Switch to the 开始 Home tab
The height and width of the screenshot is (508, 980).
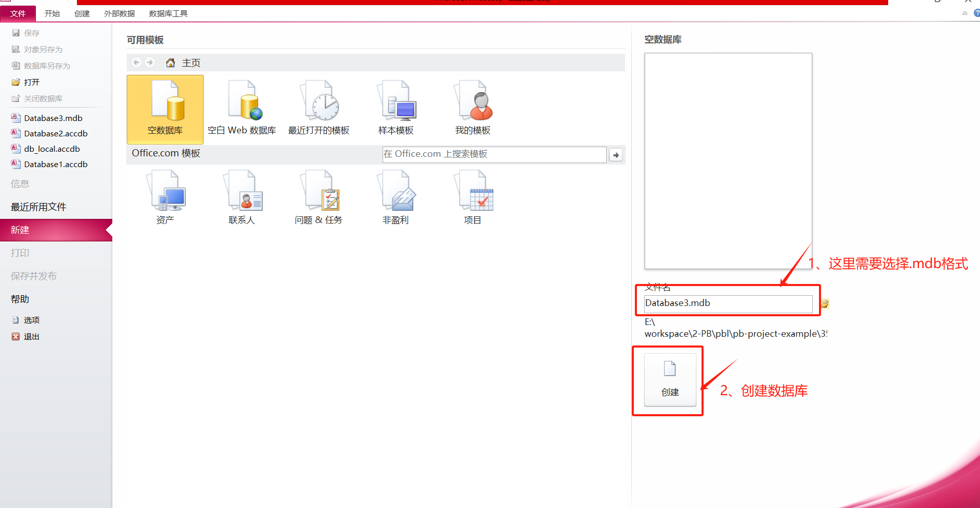tap(52, 14)
